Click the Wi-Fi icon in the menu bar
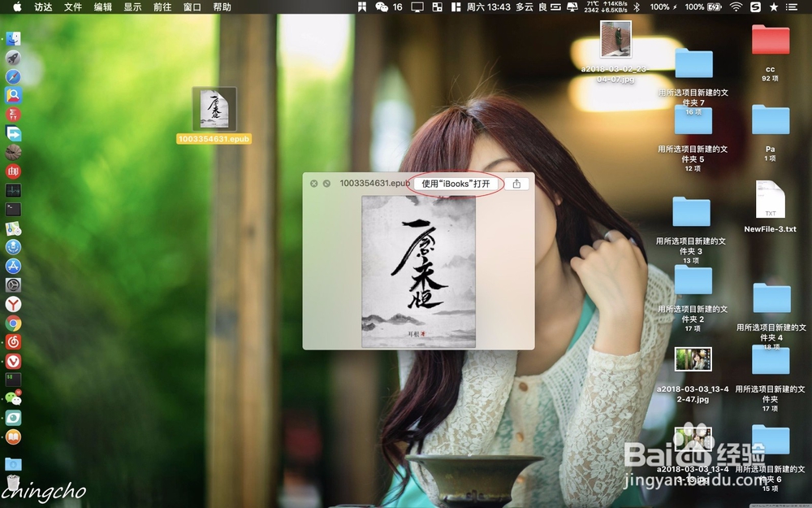Viewport: 812px width, 508px height. [x=736, y=7]
